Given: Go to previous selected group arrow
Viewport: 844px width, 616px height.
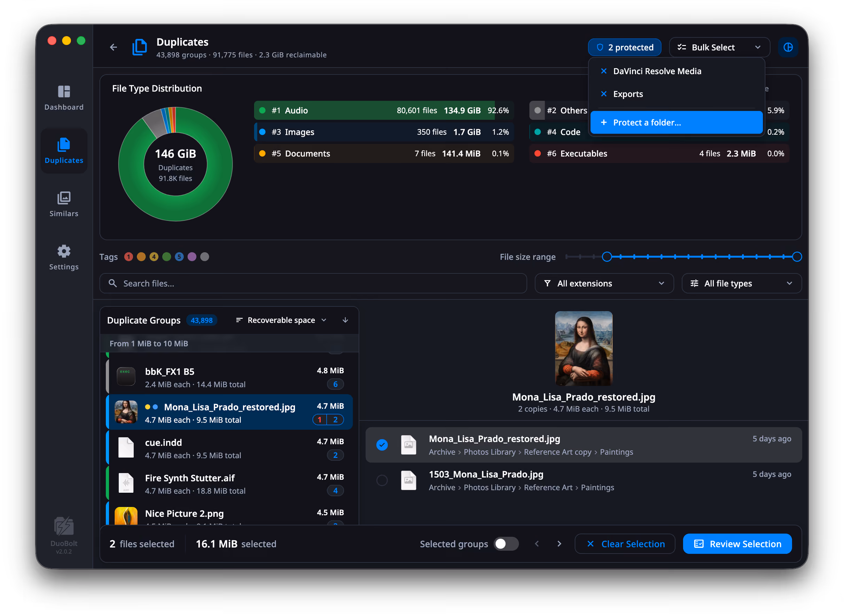Looking at the screenshot, I should coord(537,544).
